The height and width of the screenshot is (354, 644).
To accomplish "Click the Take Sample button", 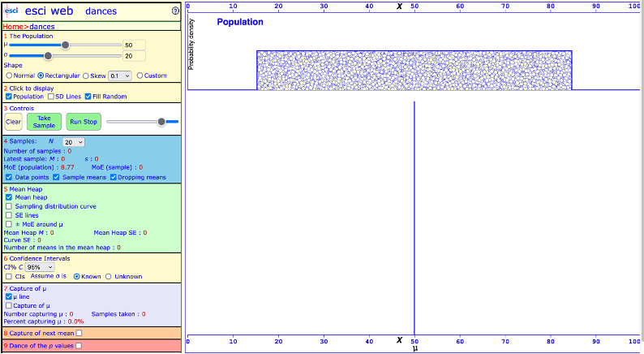I will (x=44, y=122).
